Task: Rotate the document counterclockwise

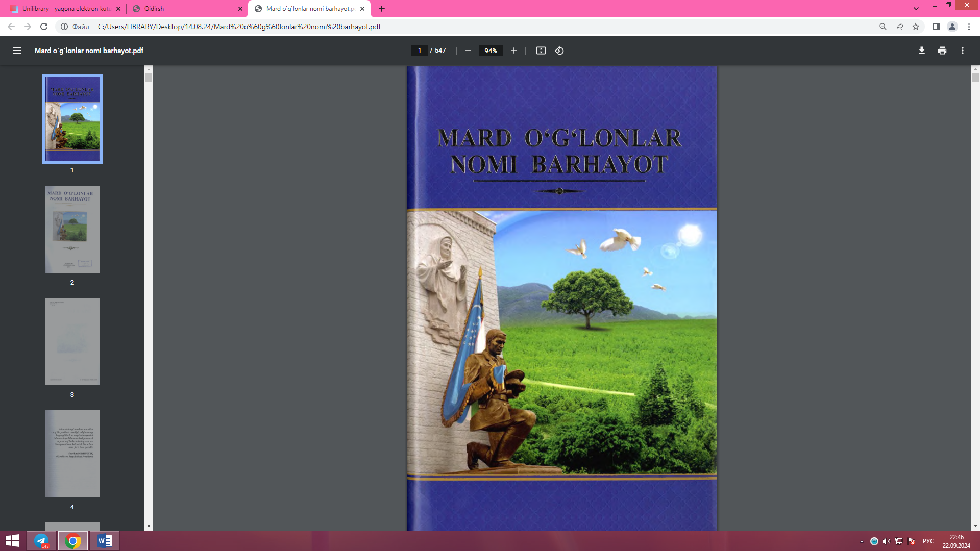Action: tap(559, 51)
